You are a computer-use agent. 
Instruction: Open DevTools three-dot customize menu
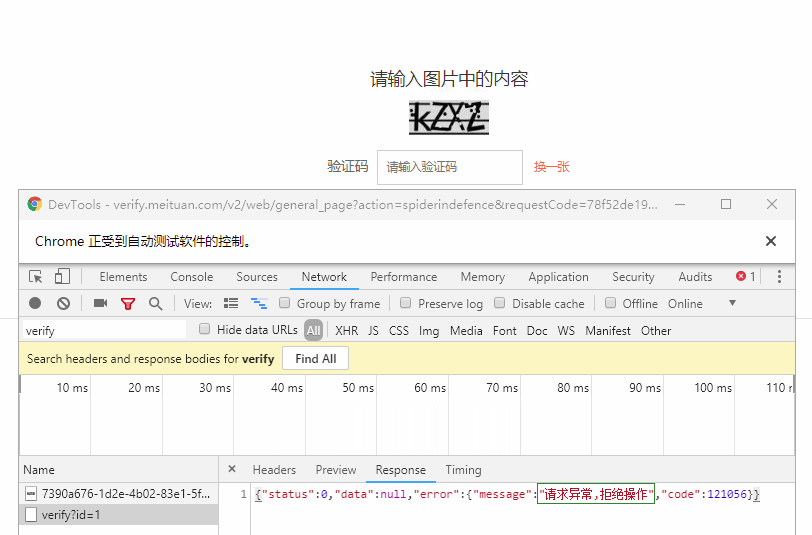click(779, 277)
